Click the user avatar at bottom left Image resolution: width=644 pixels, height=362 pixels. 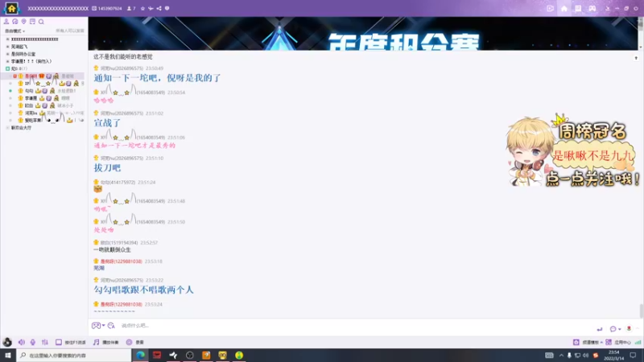(x=7, y=342)
